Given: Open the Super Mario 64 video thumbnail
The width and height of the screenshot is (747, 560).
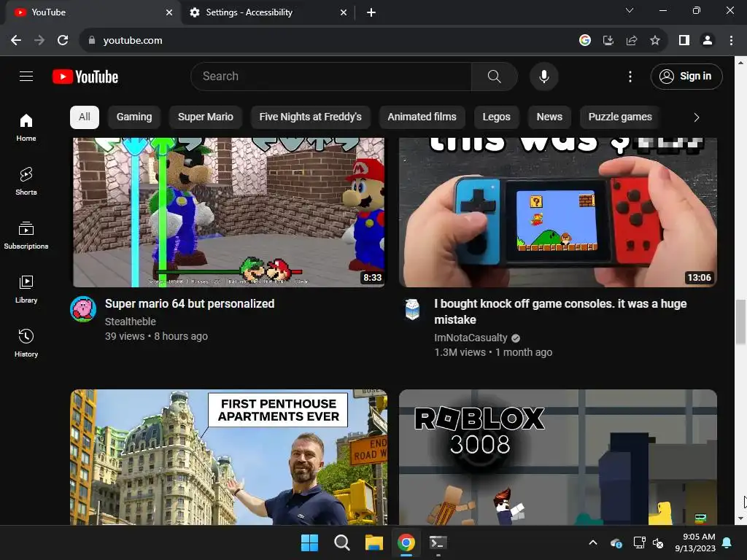Looking at the screenshot, I should pos(228,212).
